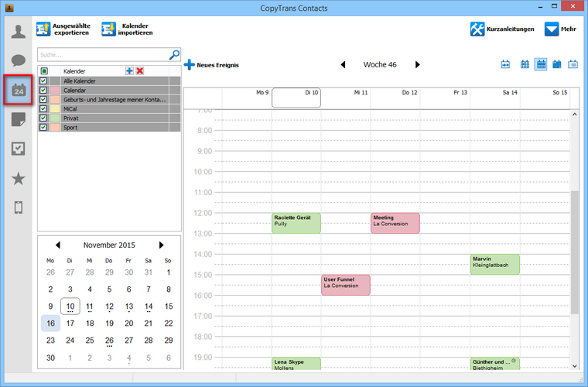
Task: Click Ausgewählte exportieren button
Action: [63, 29]
